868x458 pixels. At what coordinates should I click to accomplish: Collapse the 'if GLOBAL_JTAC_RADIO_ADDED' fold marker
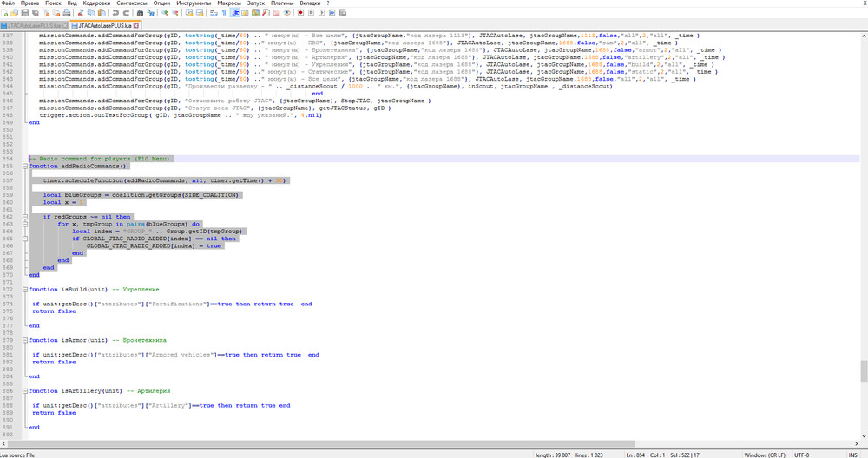[25, 239]
